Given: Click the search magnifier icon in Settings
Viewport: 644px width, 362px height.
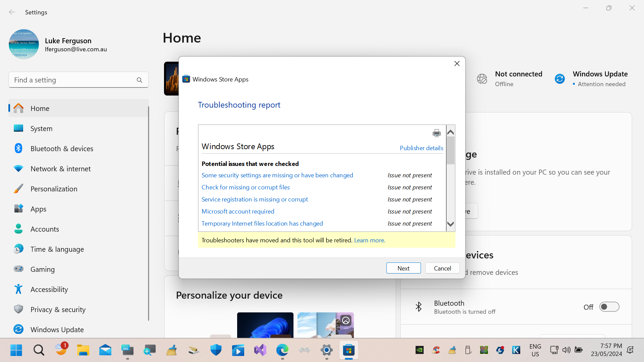Looking at the screenshot, I should point(140,80).
